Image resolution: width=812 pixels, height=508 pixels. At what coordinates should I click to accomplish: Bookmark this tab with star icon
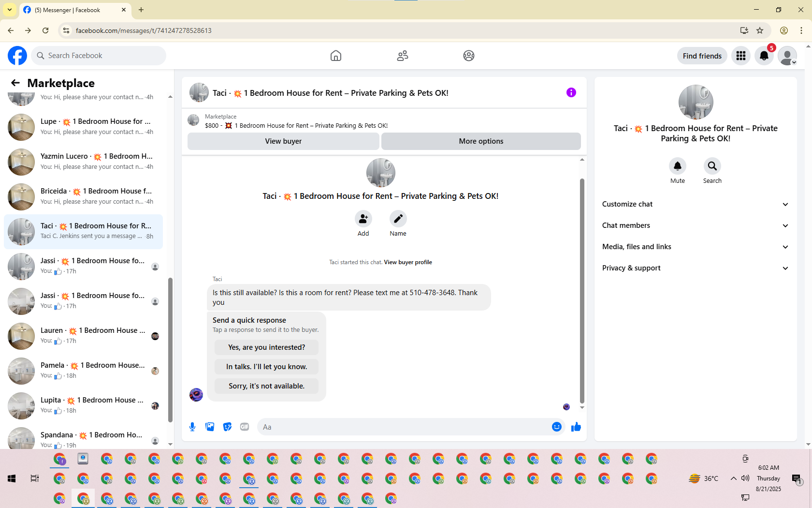coord(760,30)
